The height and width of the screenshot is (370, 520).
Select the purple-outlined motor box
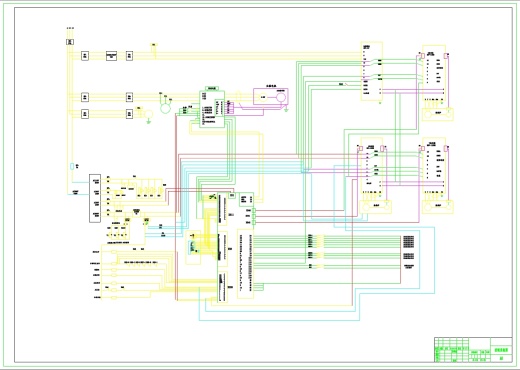[x=270, y=97]
